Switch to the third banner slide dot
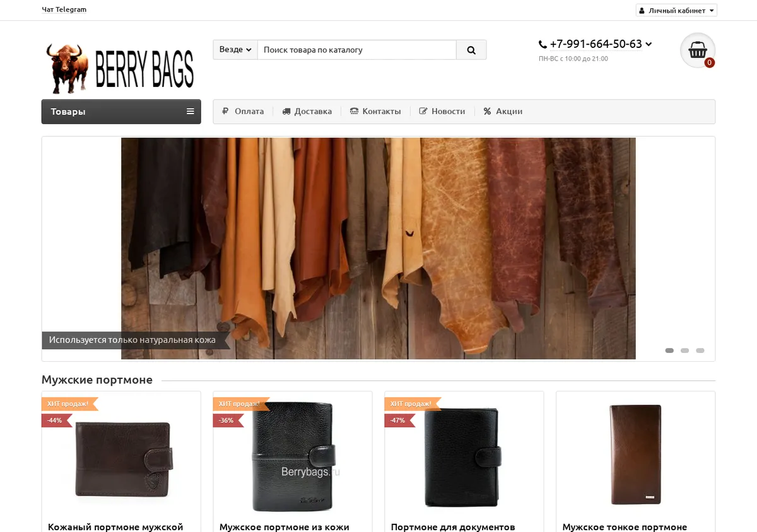This screenshot has height=532, width=757. coord(700,350)
